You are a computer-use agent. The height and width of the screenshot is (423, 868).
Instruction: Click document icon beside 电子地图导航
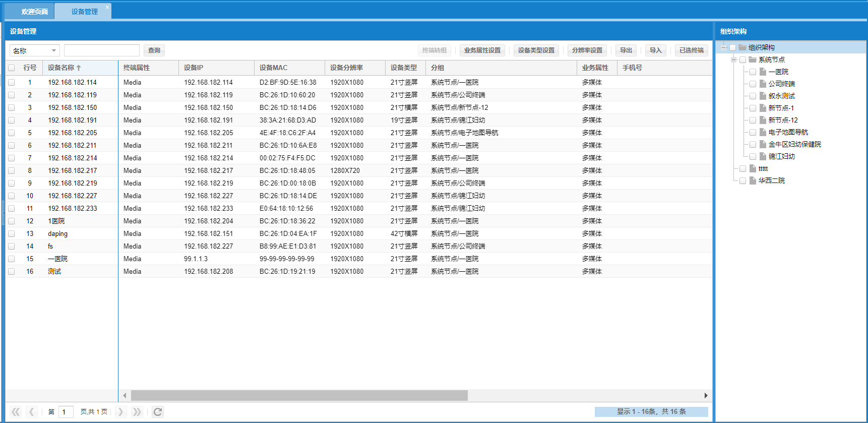(x=763, y=132)
